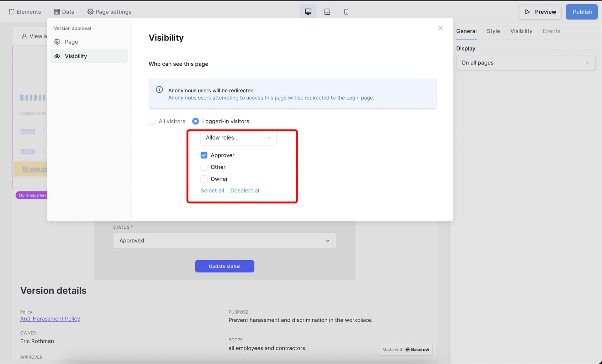Open Page settings in top bar
Screen dimensions: 602x364
point(109,12)
